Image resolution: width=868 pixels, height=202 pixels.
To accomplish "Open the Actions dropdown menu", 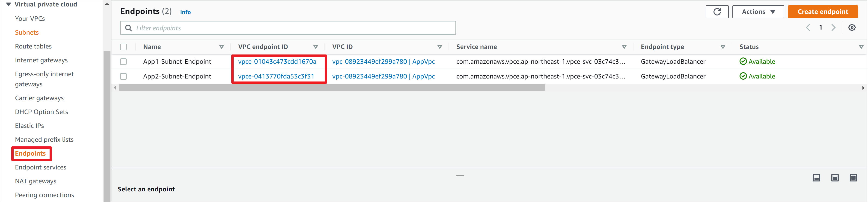I will coord(758,12).
